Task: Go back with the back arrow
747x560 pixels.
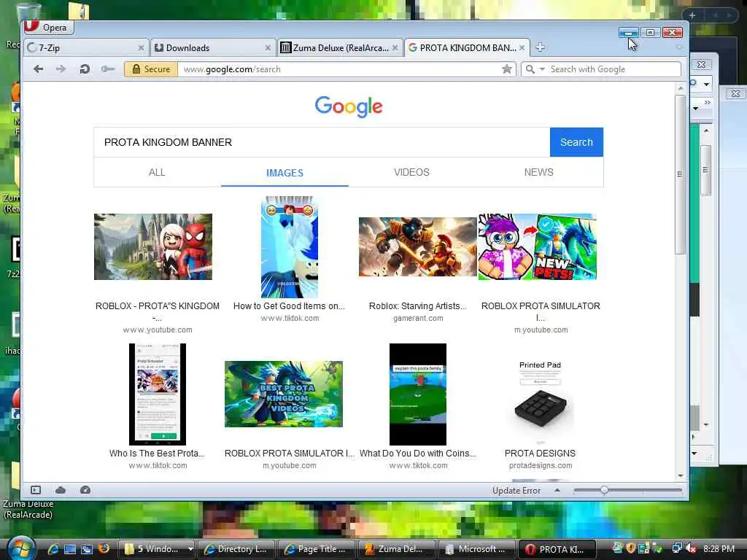Action: (x=39, y=69)
